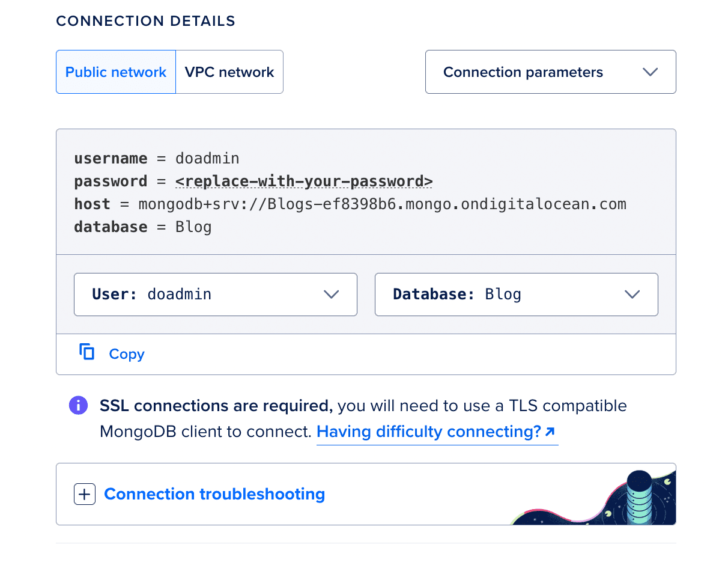Open the Having difficulty connecting link

pyautogui.click(x=436, y=432)
